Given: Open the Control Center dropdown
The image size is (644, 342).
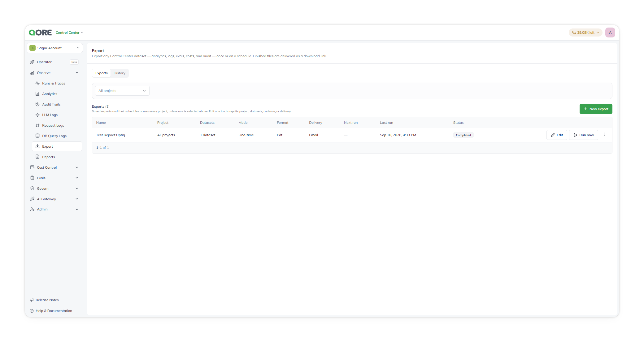Looking at the screenshot, I should pos(69,32).
